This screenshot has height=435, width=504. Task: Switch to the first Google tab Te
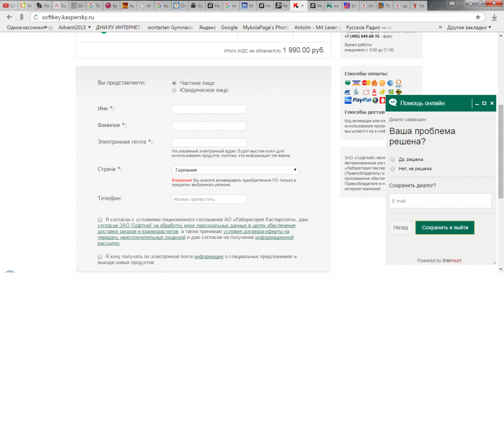coord(94,5)
